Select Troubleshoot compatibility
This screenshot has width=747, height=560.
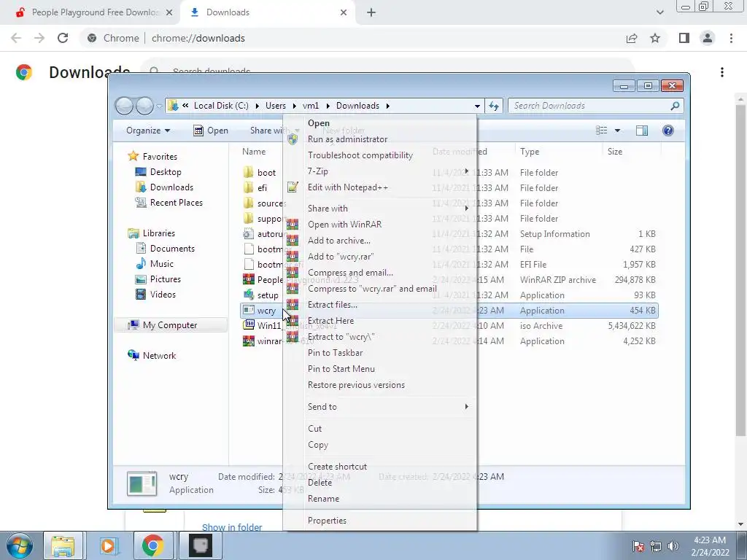coord(360,155)
